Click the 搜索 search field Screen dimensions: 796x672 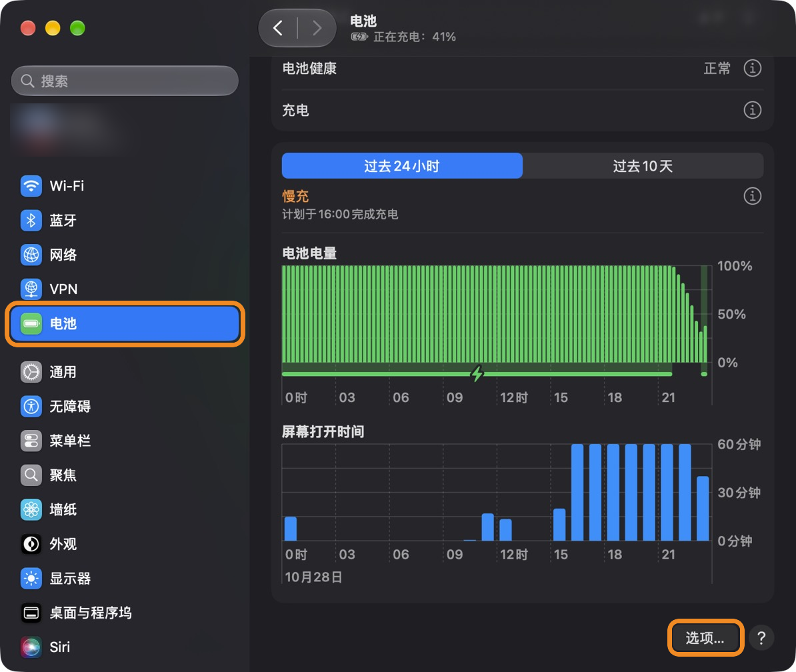[x=125, y=81]
